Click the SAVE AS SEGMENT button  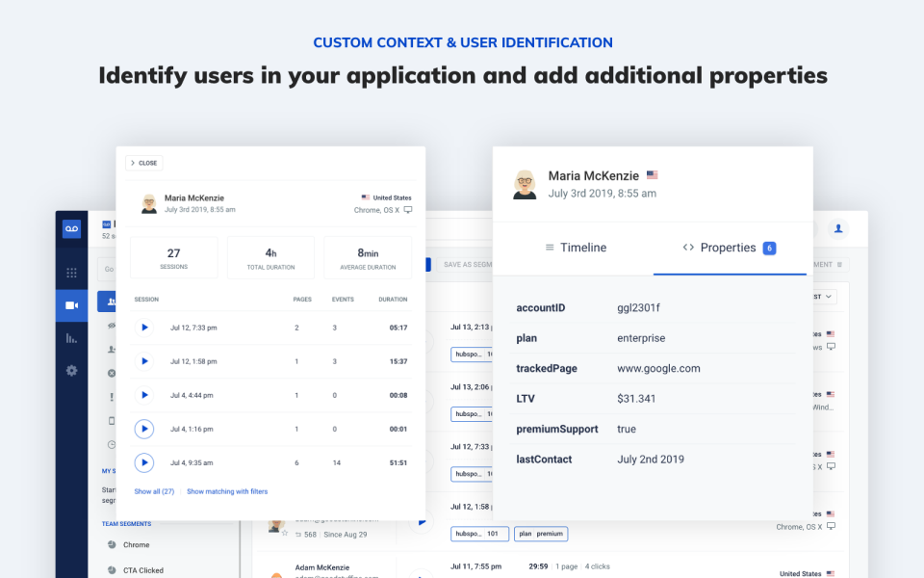(x=466, y=264)
